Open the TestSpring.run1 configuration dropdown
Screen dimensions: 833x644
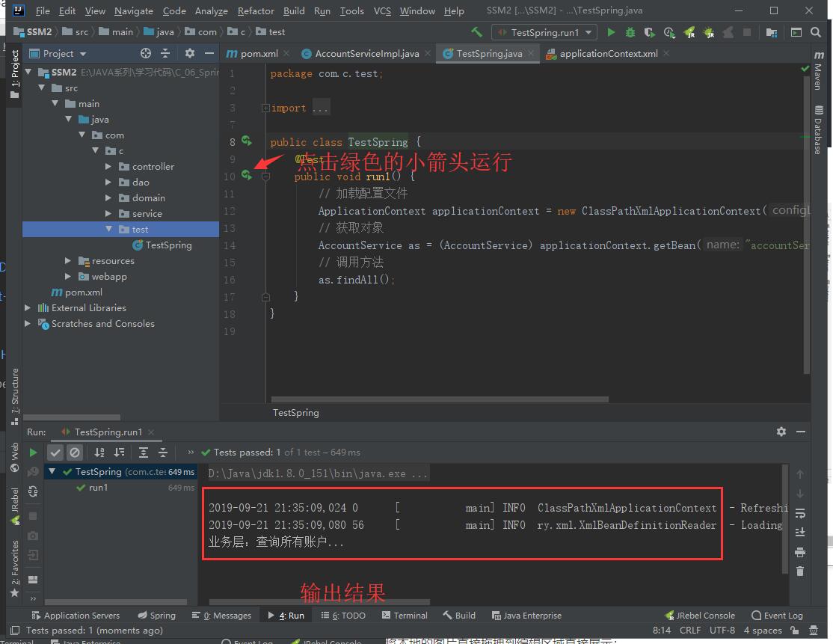point(544,33)
